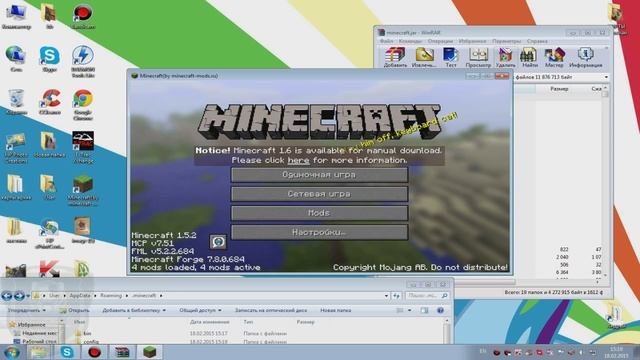This screenshot has width=640, height=360.
Task: Open Windows Explorer from the taskbar
Action: (39, 352)
